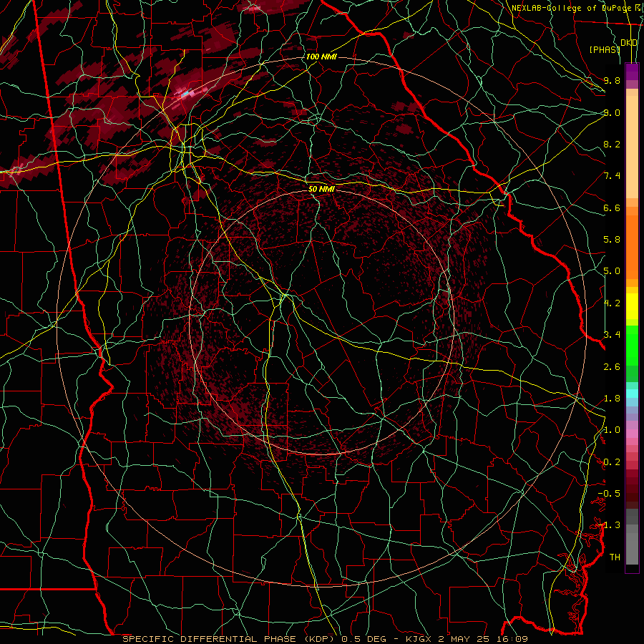Pick the yellow band of the color bar
Viewport: 644px width, 644px height.
pyautogui.click(x=632, y=306)
